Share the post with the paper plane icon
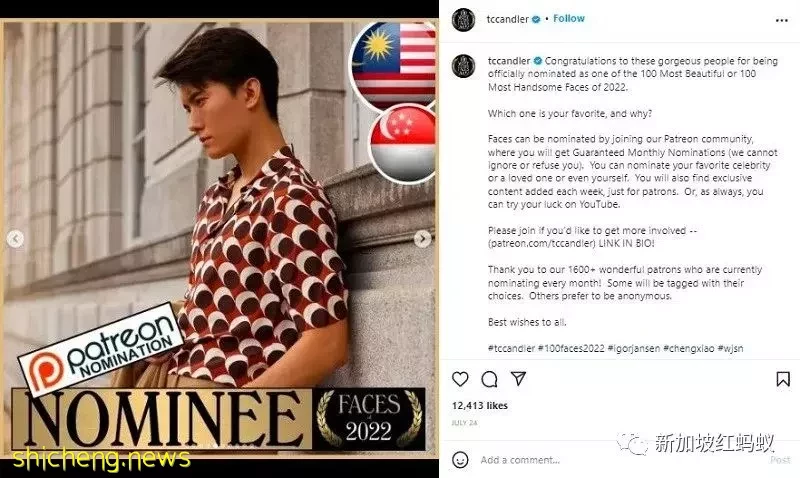 tap(518, 379)
